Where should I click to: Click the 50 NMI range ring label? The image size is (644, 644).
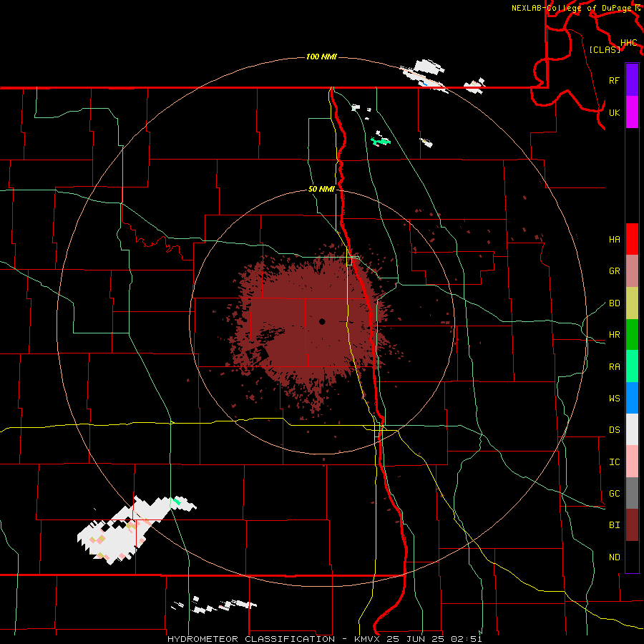pyautogui.click(x=321, y=189)
